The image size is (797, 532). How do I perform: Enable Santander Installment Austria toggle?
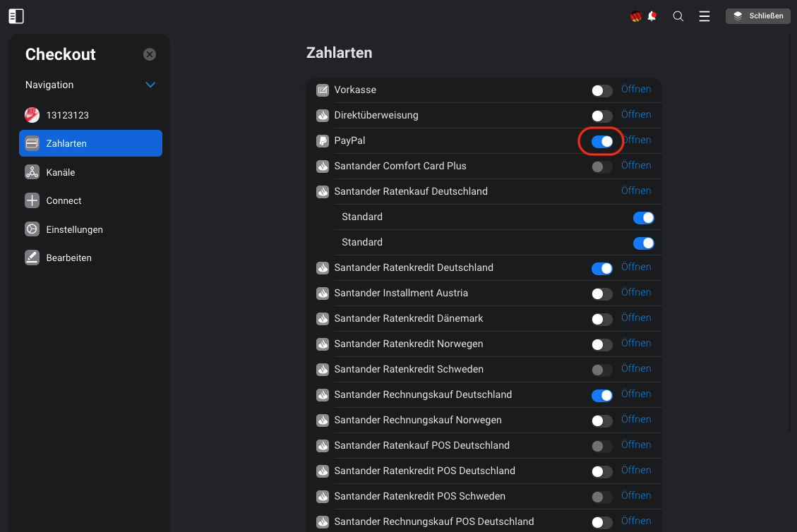pyautogui.click(x=602, y=294)
